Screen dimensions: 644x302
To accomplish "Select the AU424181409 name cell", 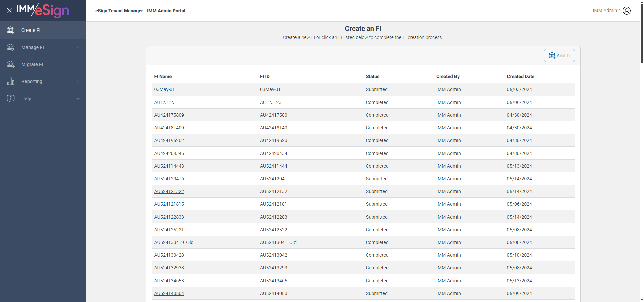I will pyautogui.click(x=169, y=128).
